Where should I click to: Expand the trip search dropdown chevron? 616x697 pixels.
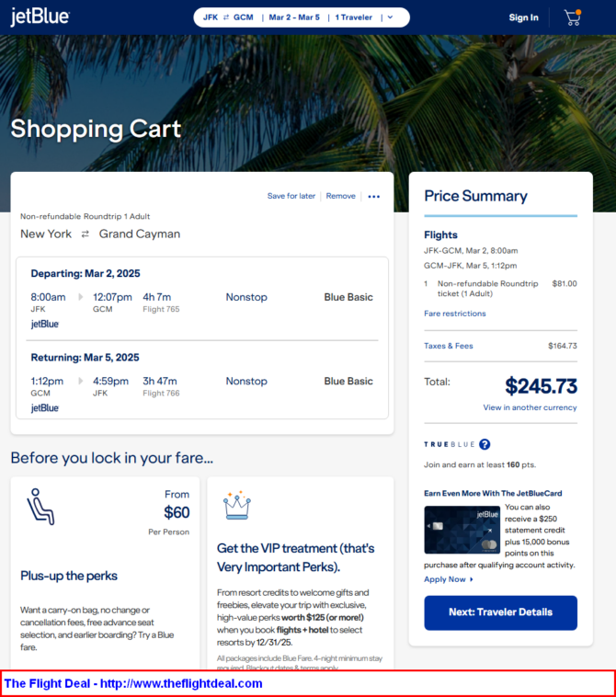coord(390,17)
